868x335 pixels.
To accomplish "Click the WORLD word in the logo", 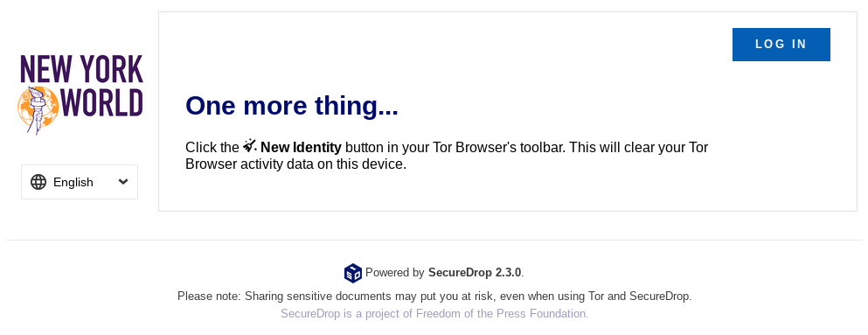I will [x=101, y=103].
